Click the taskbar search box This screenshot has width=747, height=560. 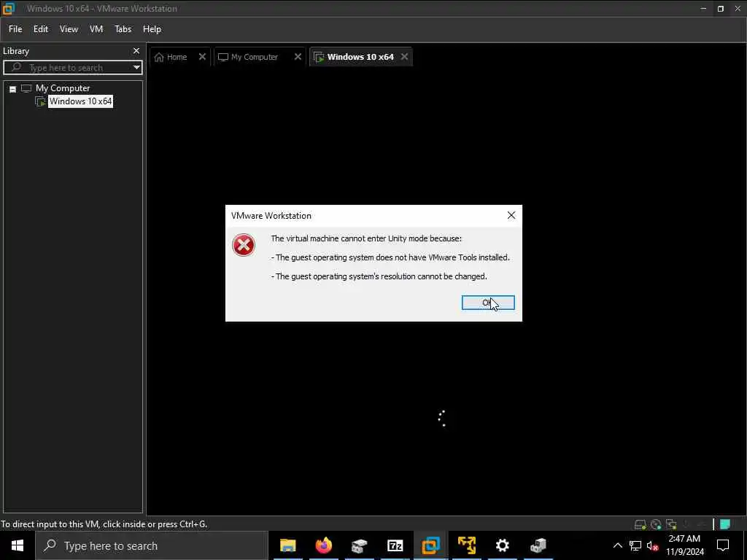152,545
